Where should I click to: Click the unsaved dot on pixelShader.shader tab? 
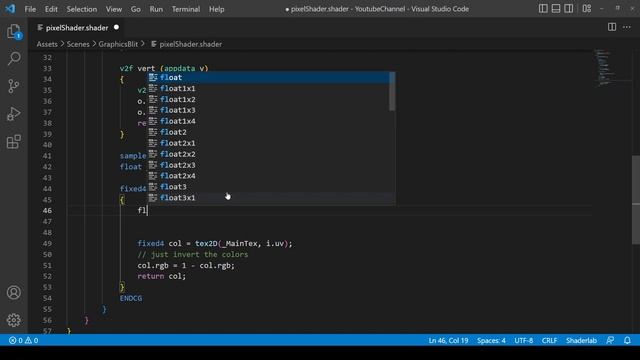pos(116,27)
